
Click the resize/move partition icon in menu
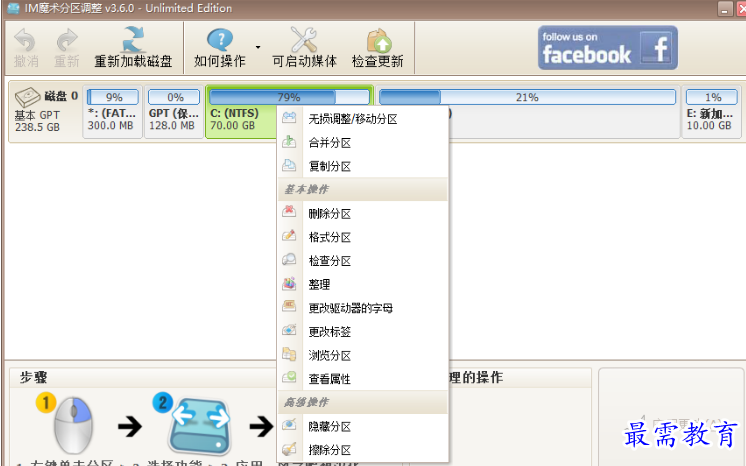289,117
